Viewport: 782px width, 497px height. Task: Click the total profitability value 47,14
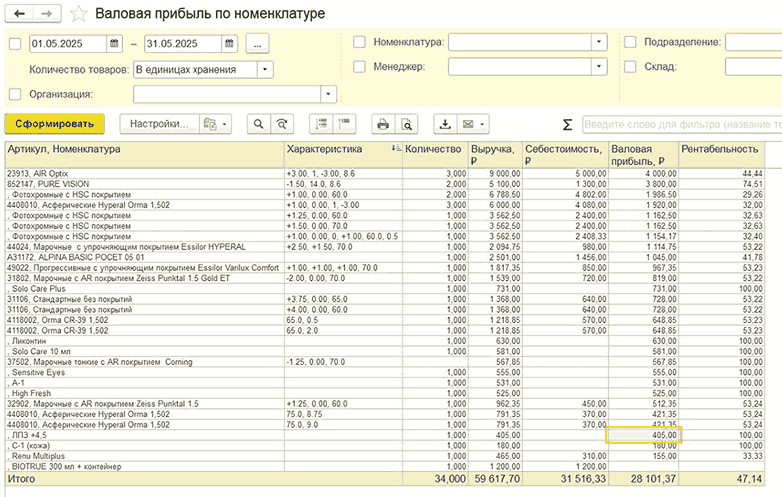(749, 479)
